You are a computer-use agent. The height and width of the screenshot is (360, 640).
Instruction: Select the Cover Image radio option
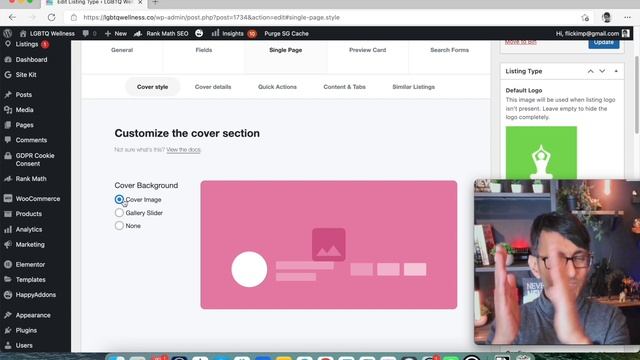[119, 200]
